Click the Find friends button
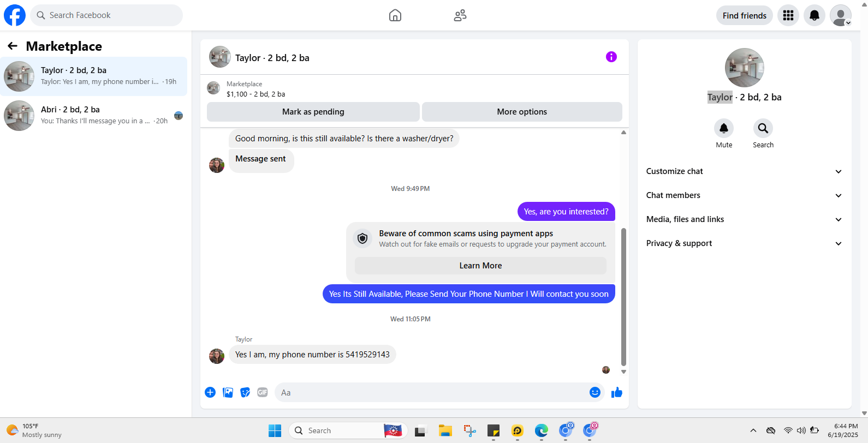This screenshot has height=443, width=868. pos(745,15)
